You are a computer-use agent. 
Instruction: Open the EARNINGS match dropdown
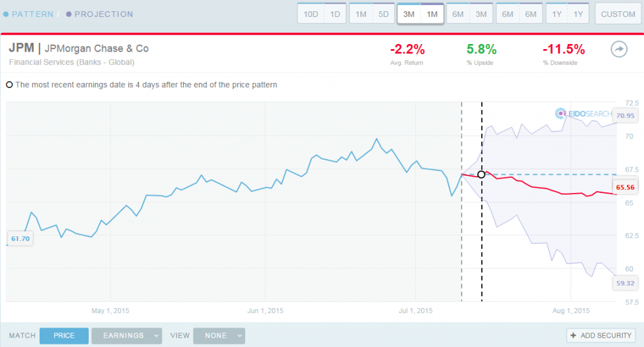click(x=126, y=336)
